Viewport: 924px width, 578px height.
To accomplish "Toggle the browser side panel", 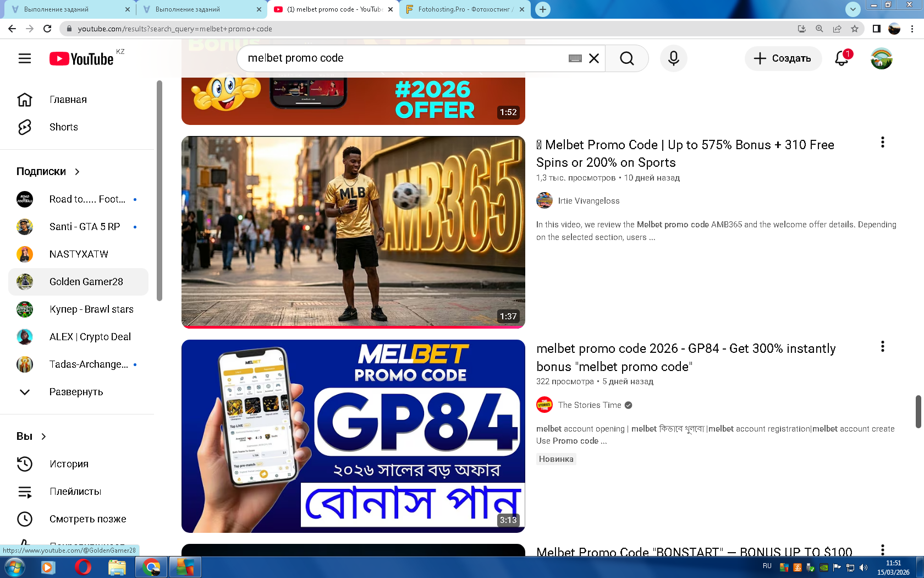I will (x=877, y=29).
